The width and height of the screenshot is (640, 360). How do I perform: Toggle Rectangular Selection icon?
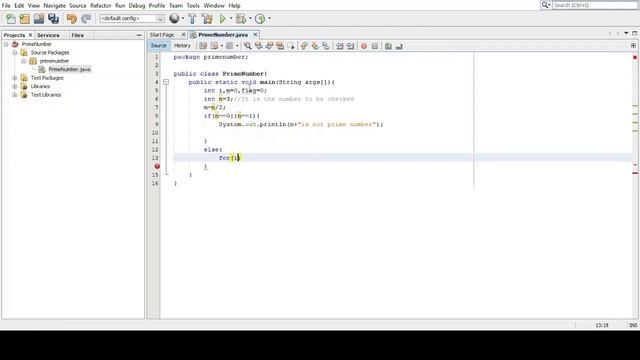click(x=291, y=46)
